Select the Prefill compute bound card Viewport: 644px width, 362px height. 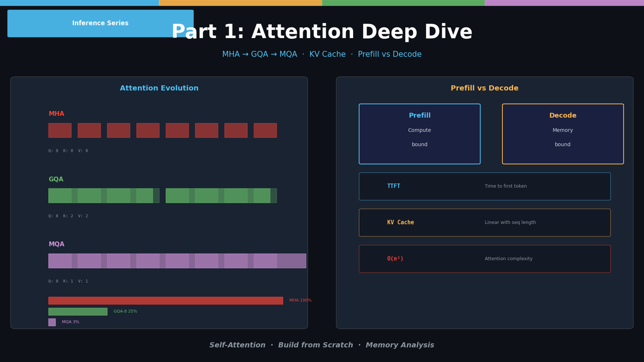click(x=420, y=134)
